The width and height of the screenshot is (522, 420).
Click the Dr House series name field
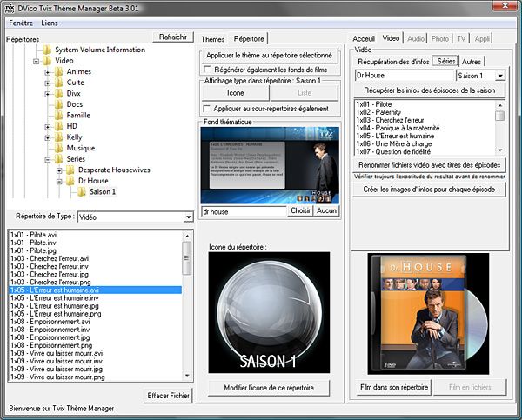405,76
